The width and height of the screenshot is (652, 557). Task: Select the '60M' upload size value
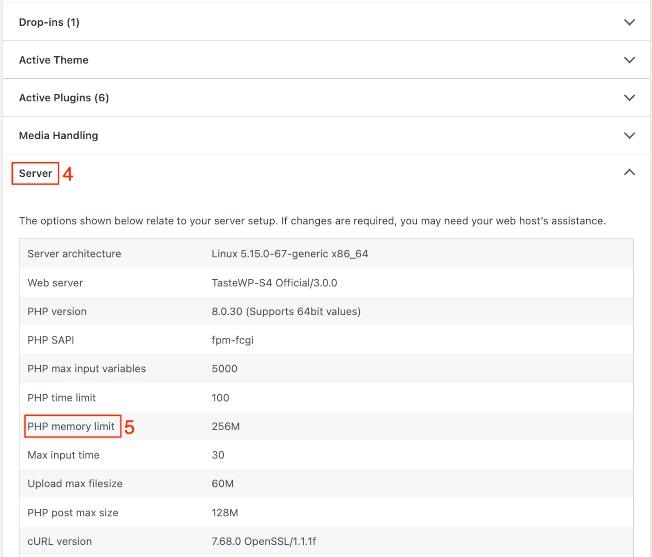tap(222, 484)
